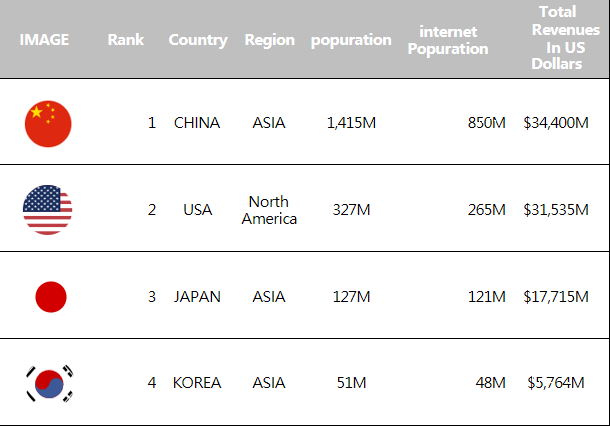Viewport: 610px width, 426px height.
Task: Select the Rank column header
Action: [126, 40]
